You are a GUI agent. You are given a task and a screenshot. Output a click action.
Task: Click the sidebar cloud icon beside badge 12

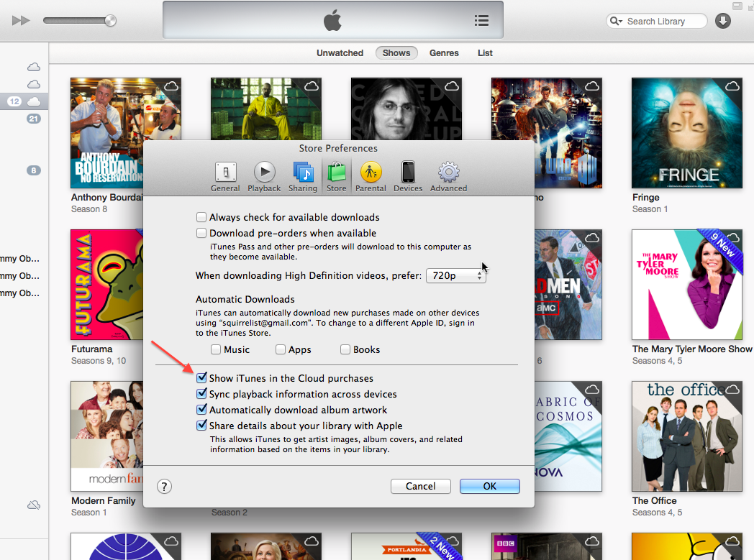tap(34, 101)
